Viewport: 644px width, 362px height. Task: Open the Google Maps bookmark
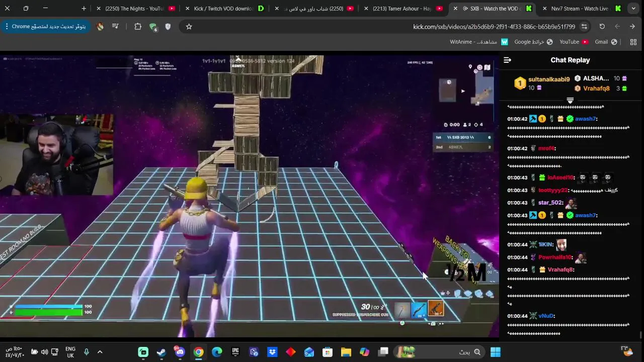pyautogui.click(x=533, y=42)
